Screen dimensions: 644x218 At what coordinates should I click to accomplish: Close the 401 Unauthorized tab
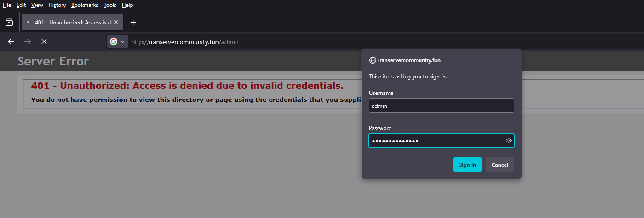116,22
